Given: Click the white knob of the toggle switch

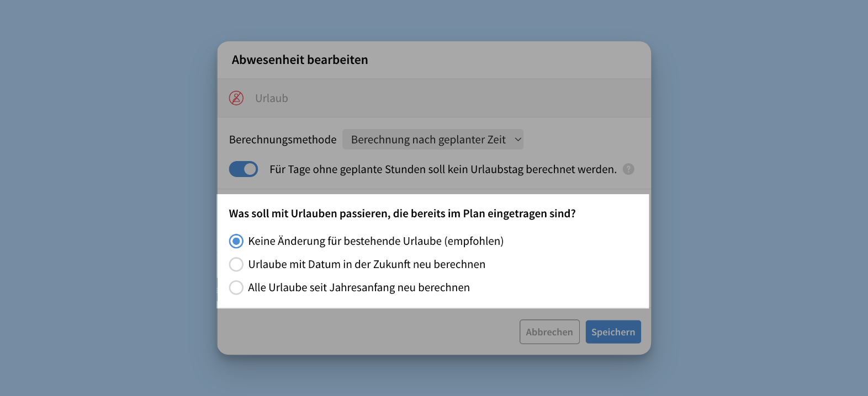Looking at the screenshot, I should point(250,169).
